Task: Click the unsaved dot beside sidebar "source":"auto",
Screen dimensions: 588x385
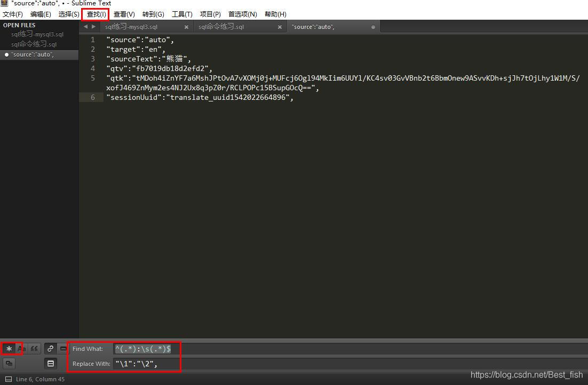Action: coord(6,55)
